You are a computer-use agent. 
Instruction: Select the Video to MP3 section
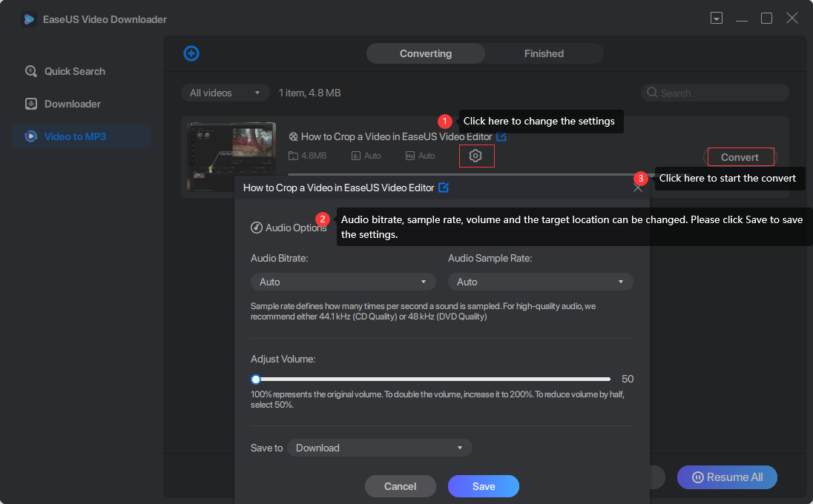tap(82, 137)
